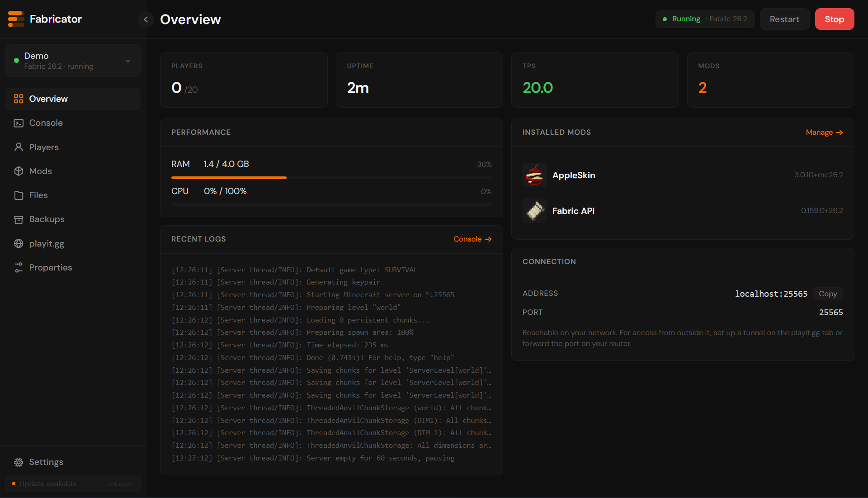This screenshot has width=868, height=498.
Task: Open the Backups section
Action: [x=73, y=219]
